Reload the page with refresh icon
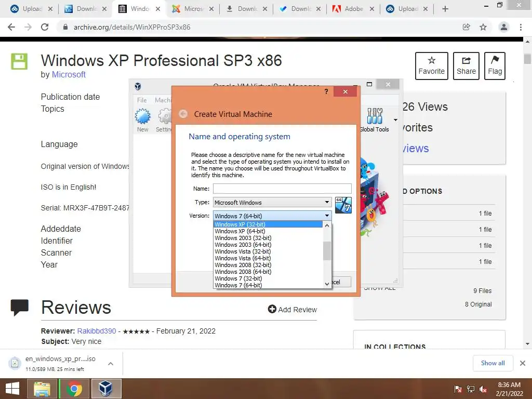This screenshot has width=532, height=399. [45, 27]
